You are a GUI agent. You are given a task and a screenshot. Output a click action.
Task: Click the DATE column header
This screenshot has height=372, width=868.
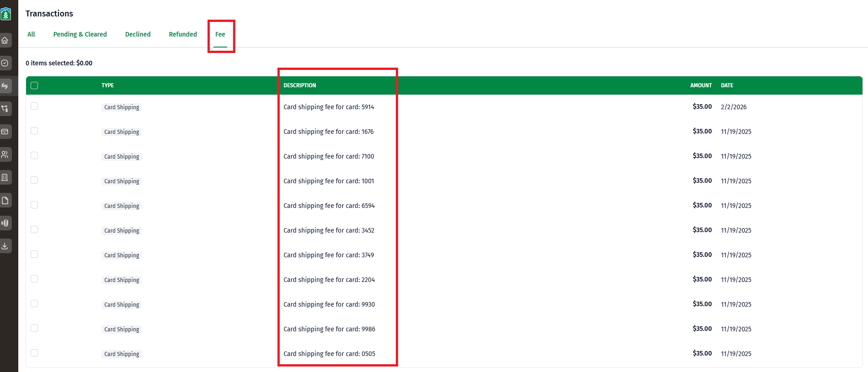tap(727, 85)
